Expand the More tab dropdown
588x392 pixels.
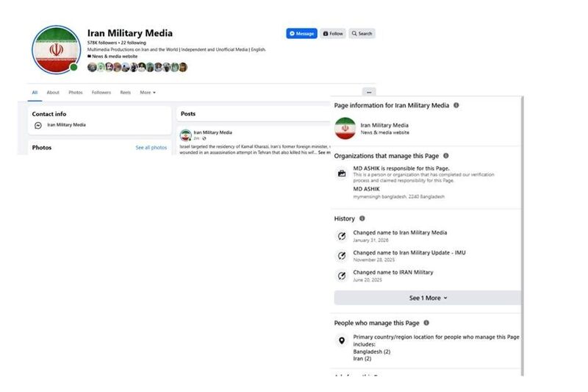(148, 93)
